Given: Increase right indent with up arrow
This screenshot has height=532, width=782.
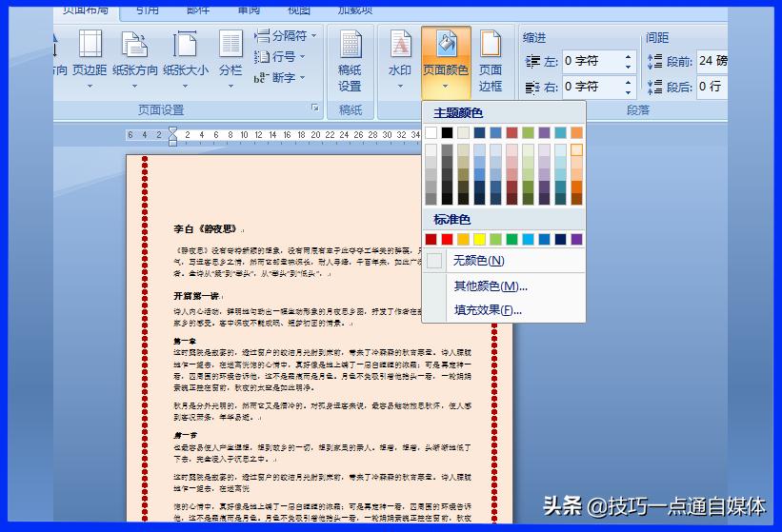Looking at the screenshot, I should click(629, 82).
